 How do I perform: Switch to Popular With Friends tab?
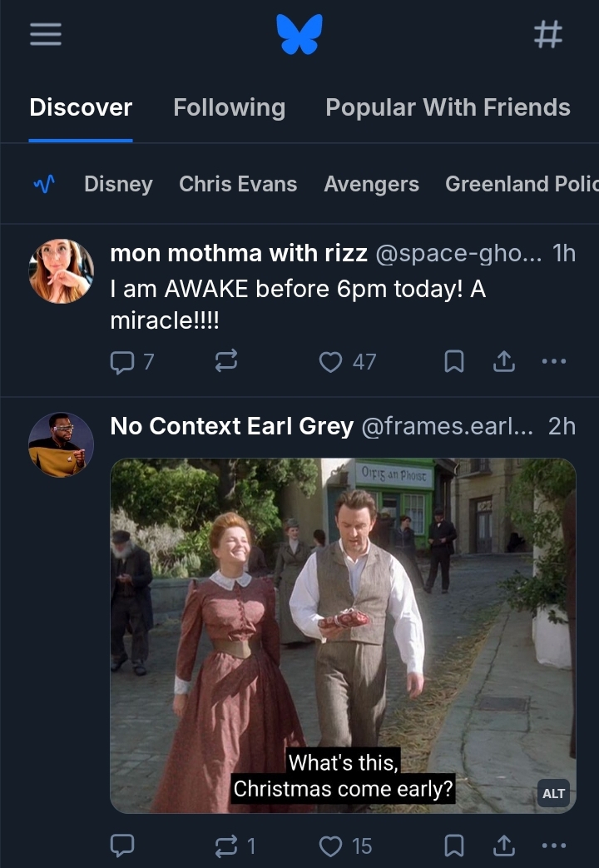(448, 107)
